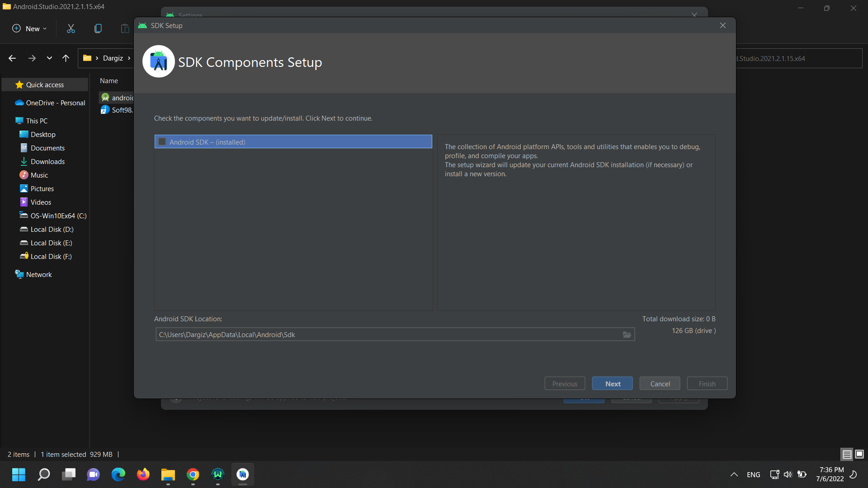Check the Android SDK component checkbox
The image size is (868, 488).
click(162, 142)
